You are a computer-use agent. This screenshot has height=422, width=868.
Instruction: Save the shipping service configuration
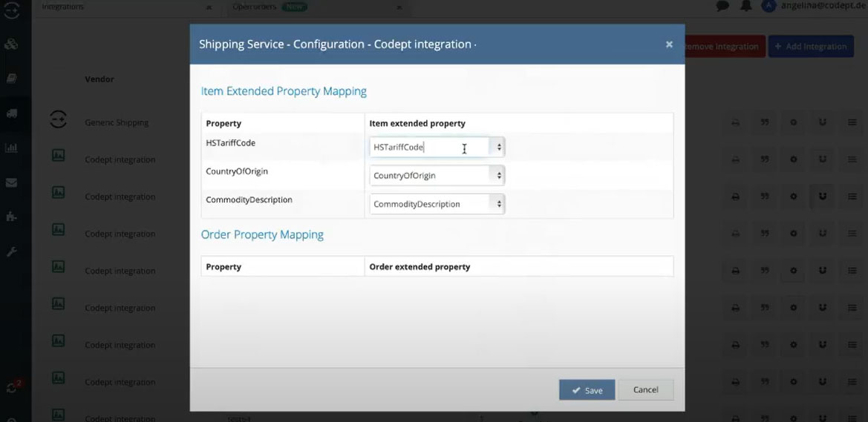[x=587, y=390]
